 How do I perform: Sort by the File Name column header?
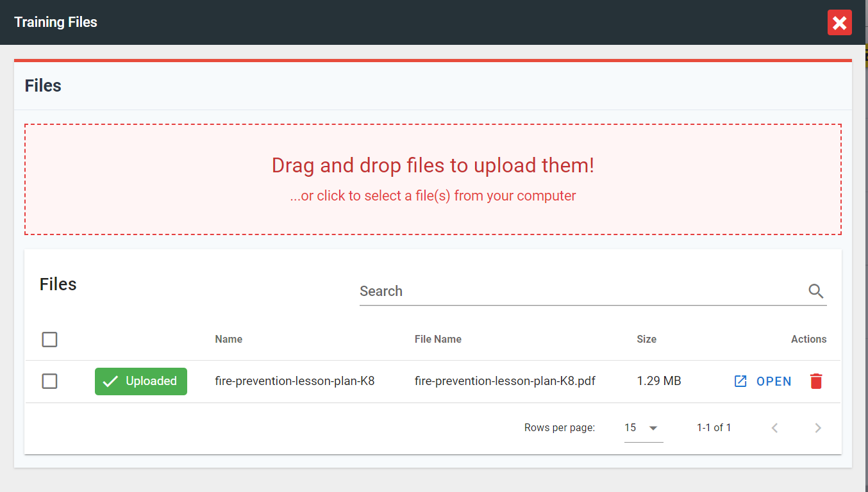[438, 340]
